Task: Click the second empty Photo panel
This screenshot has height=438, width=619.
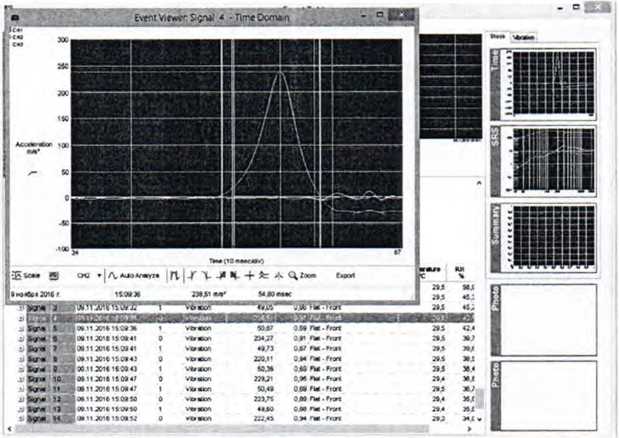Action: 543,395
